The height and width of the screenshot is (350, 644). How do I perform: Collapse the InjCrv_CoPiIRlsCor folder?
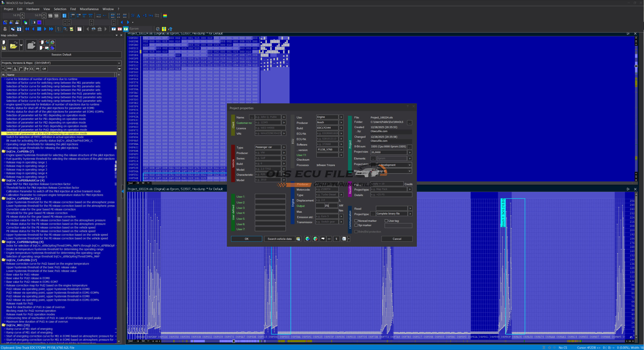tap(4, 199)
